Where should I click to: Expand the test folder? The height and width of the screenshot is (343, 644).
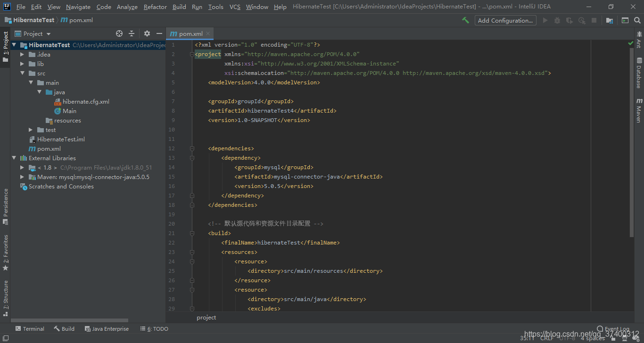pyautogui.click(x=31, y=130)
